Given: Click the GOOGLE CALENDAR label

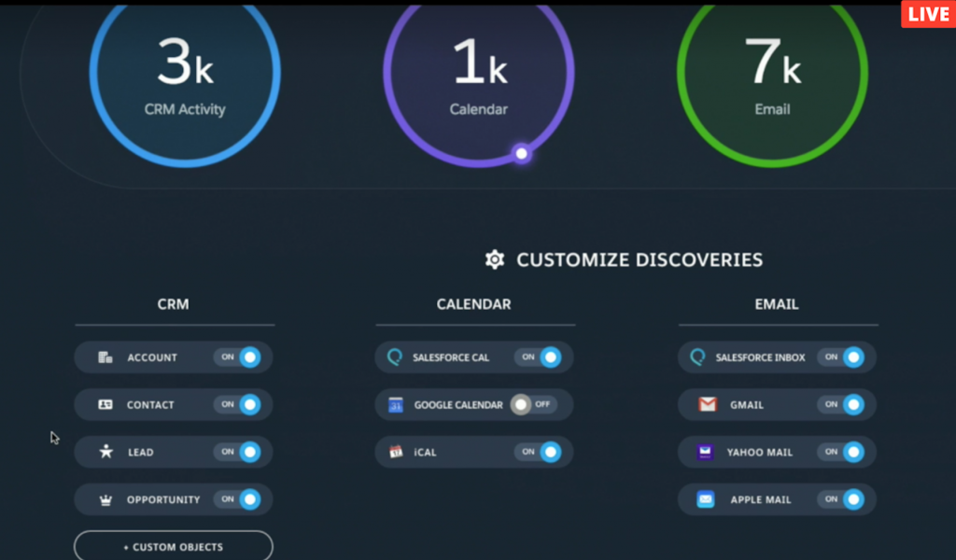Looking at the screenshot, I should (458, 405).
